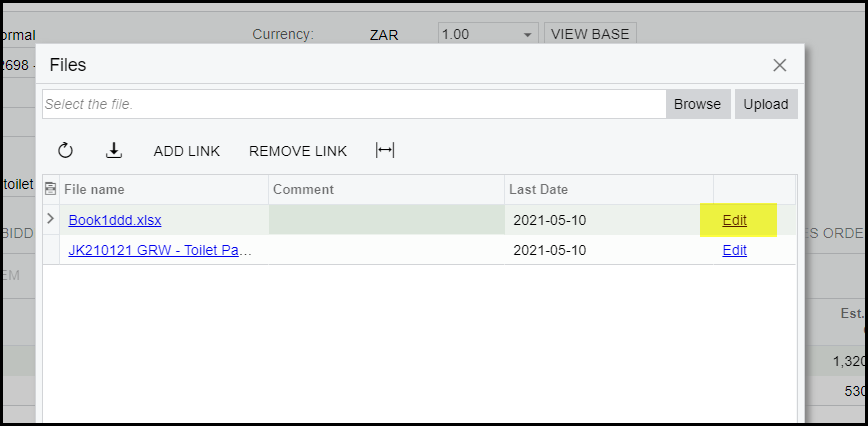Click the fit columns width icon
868x426 pixels.
[x=385, y=151]
